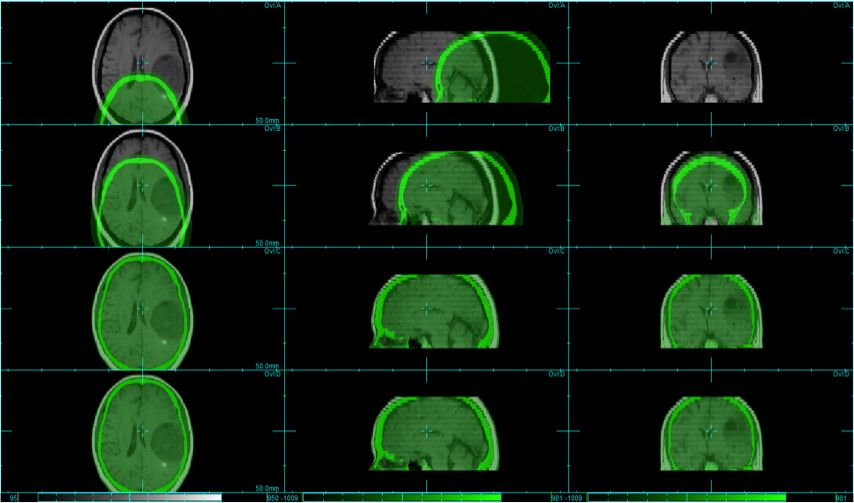Click the Ovl:C label of the sagittal panel
The image size is (854, 503).
(x=557, y=252)
